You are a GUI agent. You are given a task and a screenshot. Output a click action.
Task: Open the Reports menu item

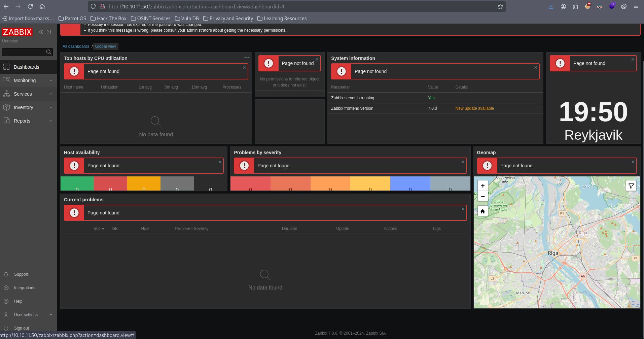point(22,121)
